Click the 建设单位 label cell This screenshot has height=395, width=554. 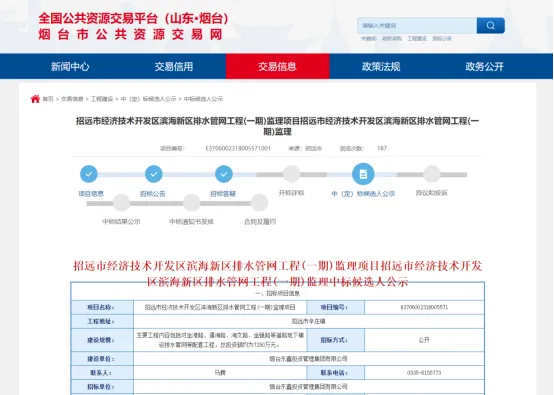click(102, 359)
